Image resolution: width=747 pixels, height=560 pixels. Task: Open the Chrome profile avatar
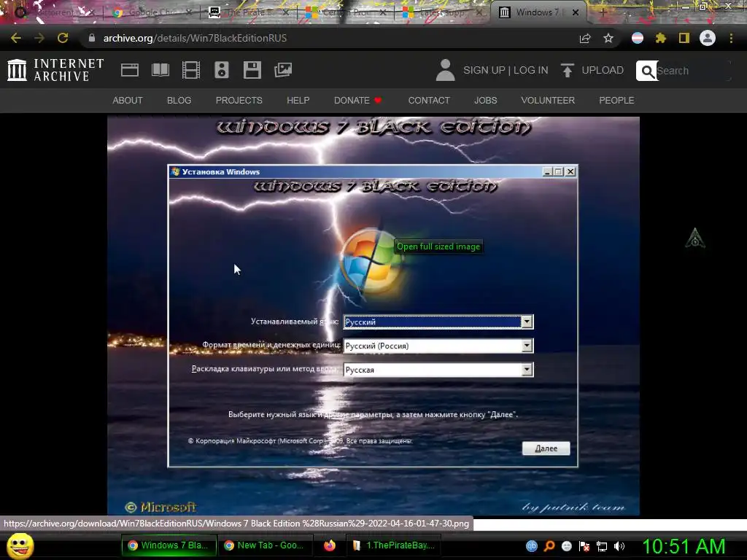pos(708,38)
